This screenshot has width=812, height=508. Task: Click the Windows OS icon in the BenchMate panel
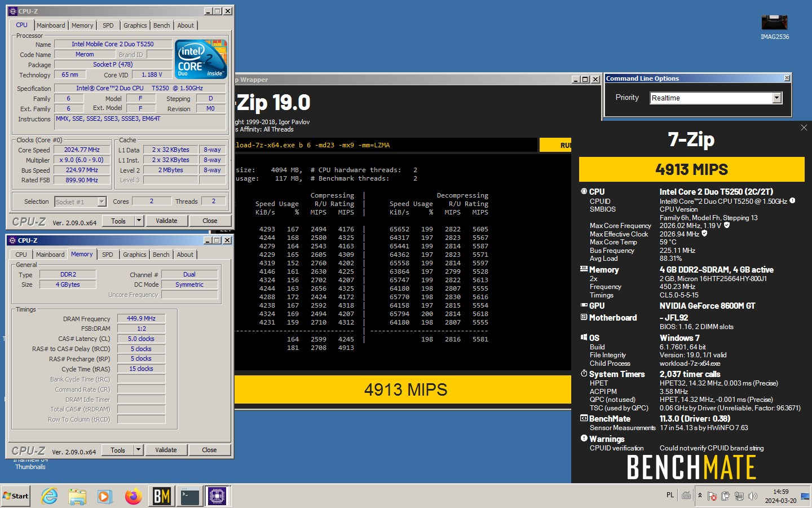(x=584, y=338)
